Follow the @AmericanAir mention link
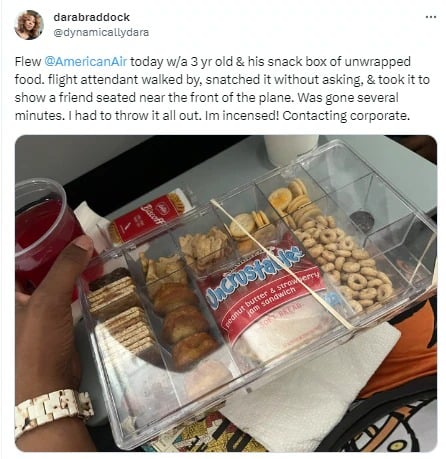Image resolution: width=446 pixels, height=459 pixels. click(x=86, y=62)
